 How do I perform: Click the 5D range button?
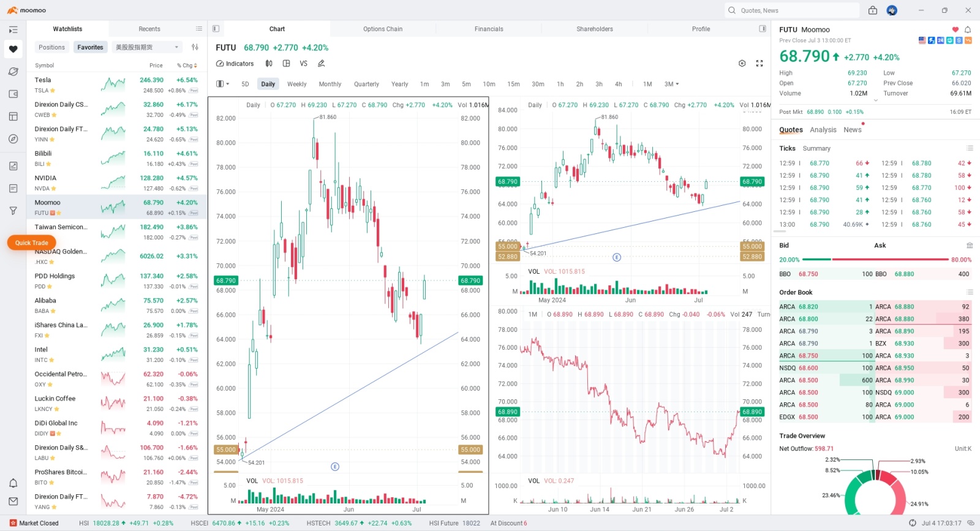point(245,84)
